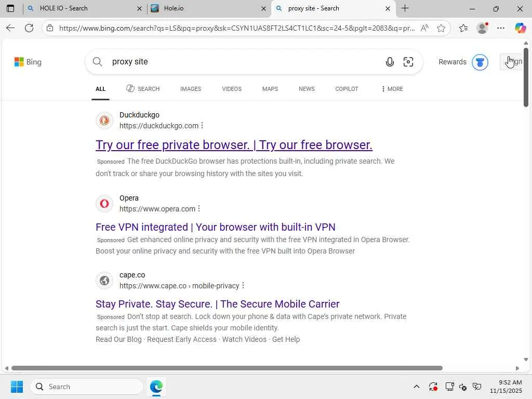
Task: View site information lock icon
Action: coord(50,28)
